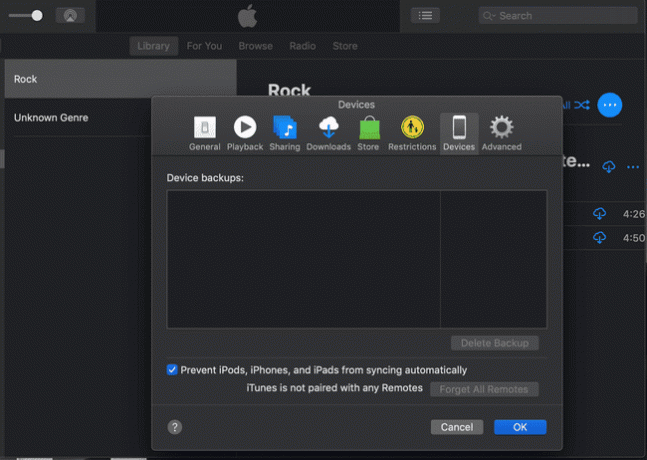Click the Forget All Remotes button
Image resolution: width=647 pixels, height=460 pixels.
(484, 389)
